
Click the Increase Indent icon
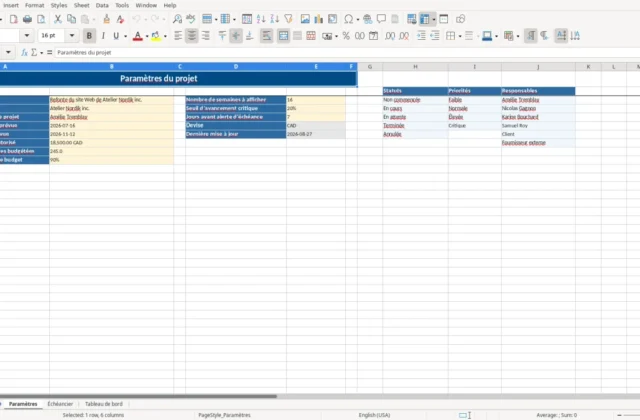[421, 36]
